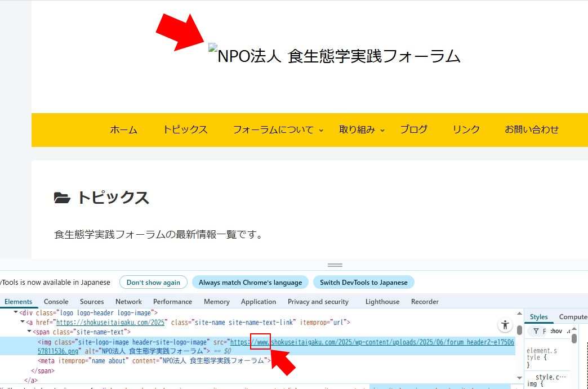Click the broken site logo image
588x389 pixels.
tap(212, 50)
